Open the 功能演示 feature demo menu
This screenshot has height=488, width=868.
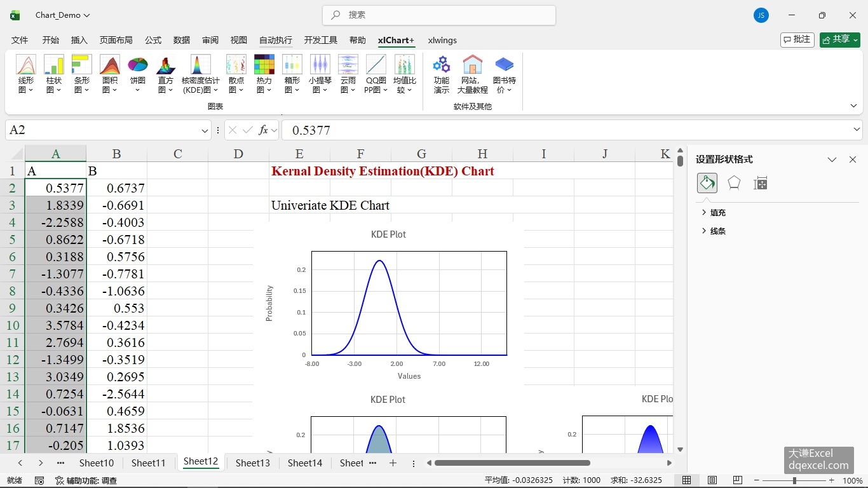pyautogui.click(x=442, y=74)
